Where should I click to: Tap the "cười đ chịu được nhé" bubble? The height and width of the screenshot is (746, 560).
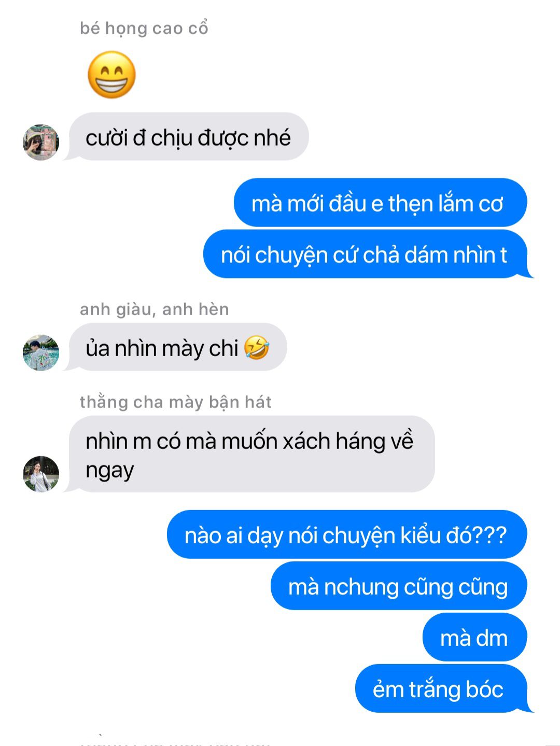(188, 137)
